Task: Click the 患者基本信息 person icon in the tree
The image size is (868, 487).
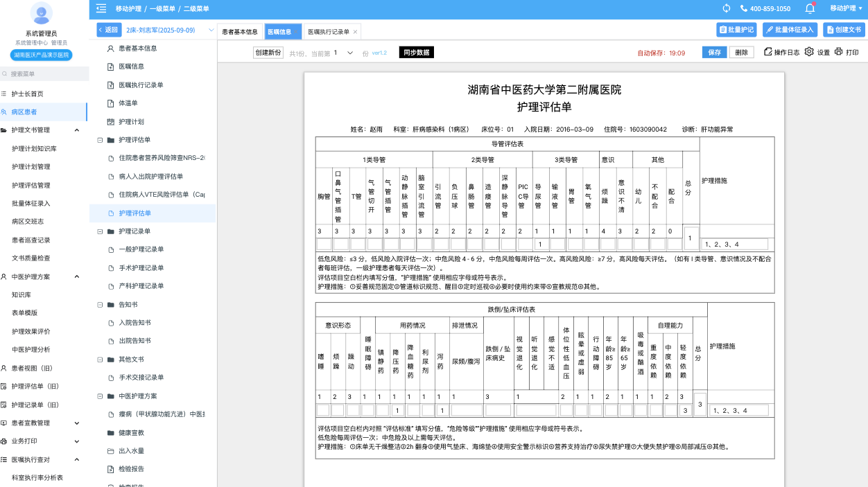Action: (x=110, y=48)
